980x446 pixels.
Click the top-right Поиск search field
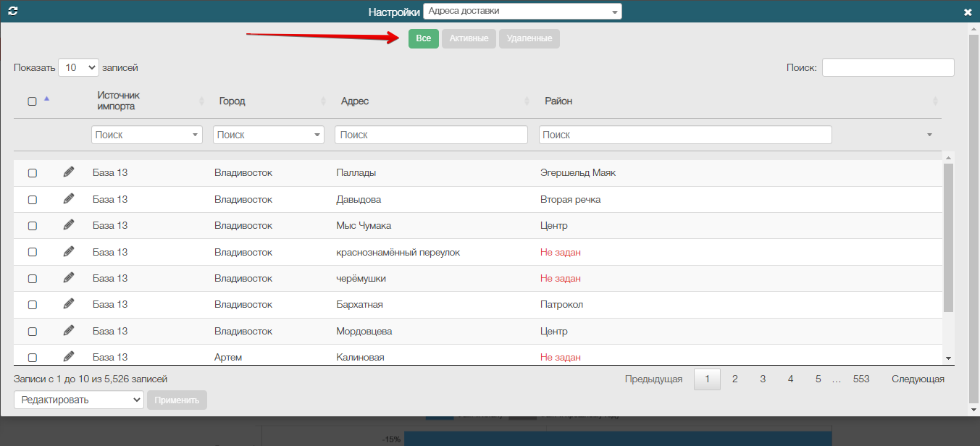pos(888,67)
